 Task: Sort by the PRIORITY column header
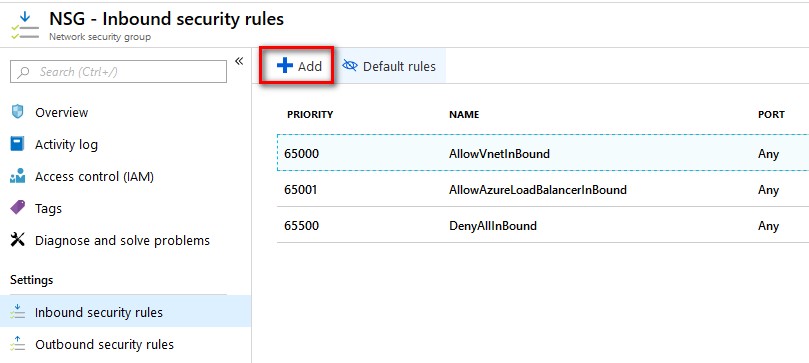click(310, 114)
